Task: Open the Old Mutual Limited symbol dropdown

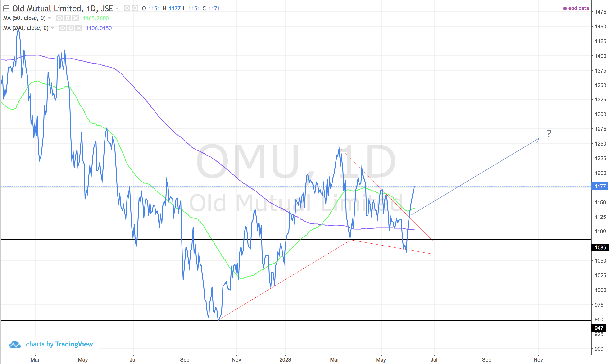Action: (x=117, y=9)
